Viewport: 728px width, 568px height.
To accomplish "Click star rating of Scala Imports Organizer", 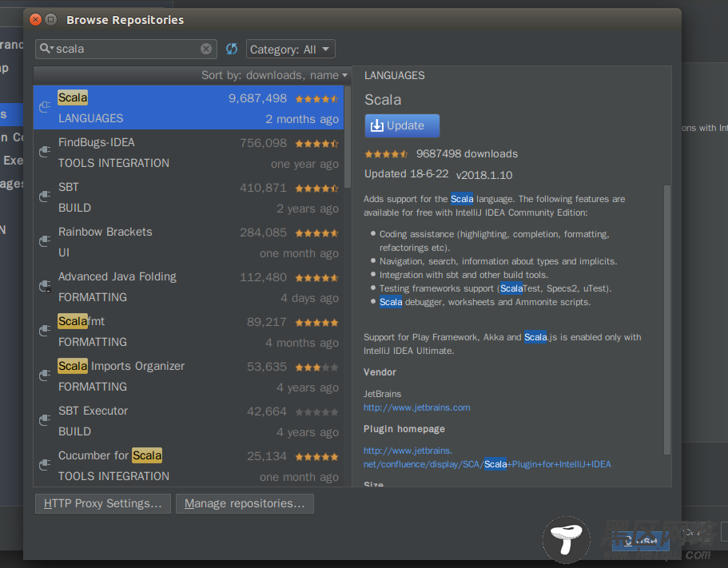I will [x=317, y=367].
